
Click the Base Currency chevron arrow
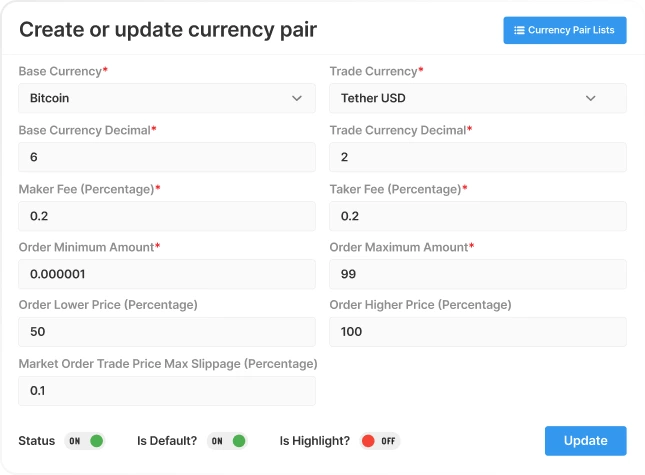click(297, 98)
